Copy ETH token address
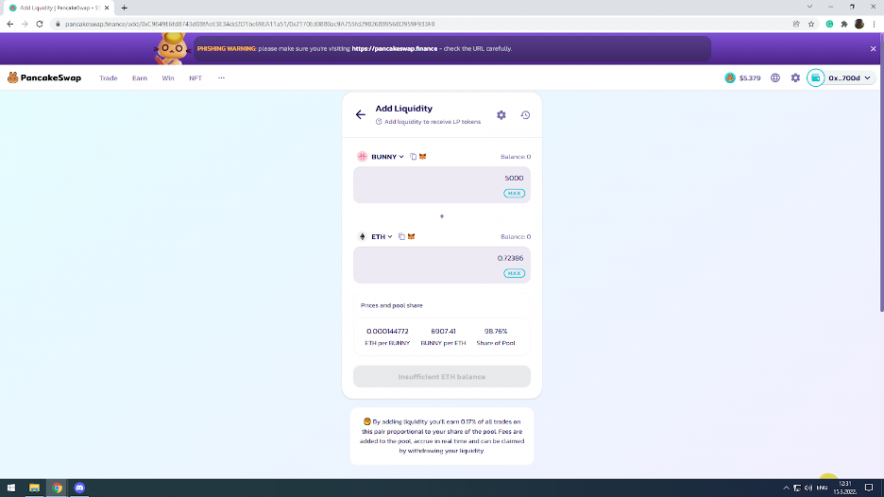884x497 pixels. [402, 237]
